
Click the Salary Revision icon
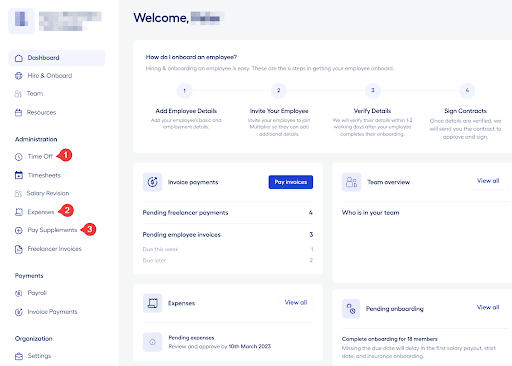coord(18,193)
